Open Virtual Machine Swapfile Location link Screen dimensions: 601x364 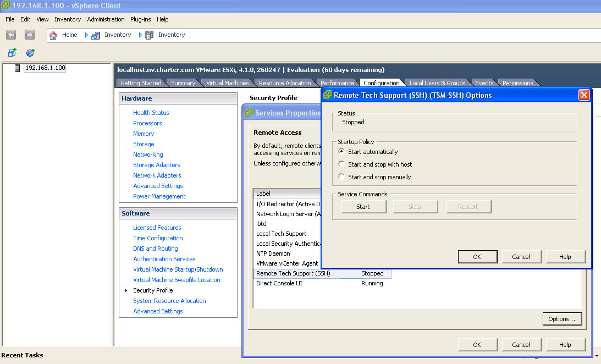click(177, 280)
